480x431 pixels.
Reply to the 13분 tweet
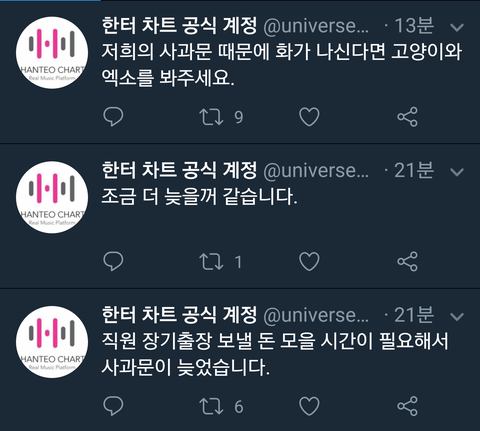coord(113,117)
